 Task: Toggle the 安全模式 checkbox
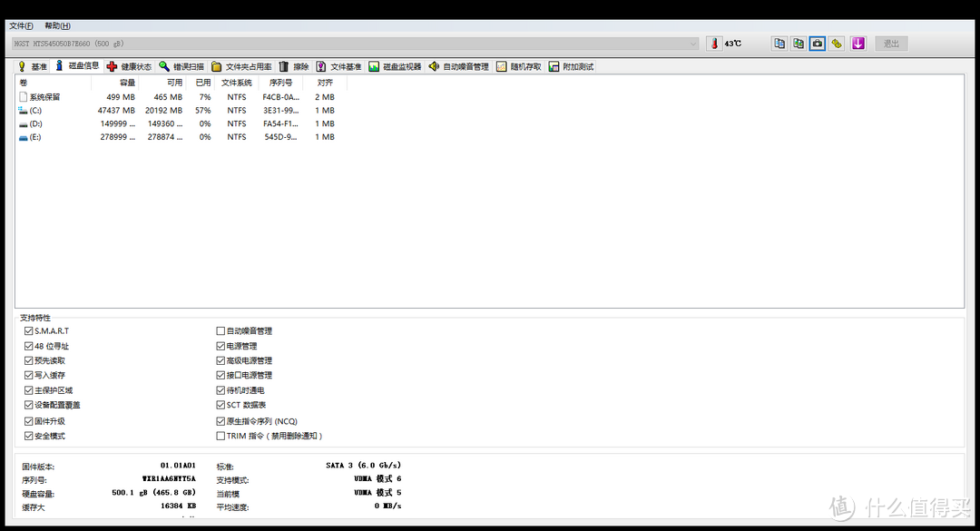(x=29, y=436)
